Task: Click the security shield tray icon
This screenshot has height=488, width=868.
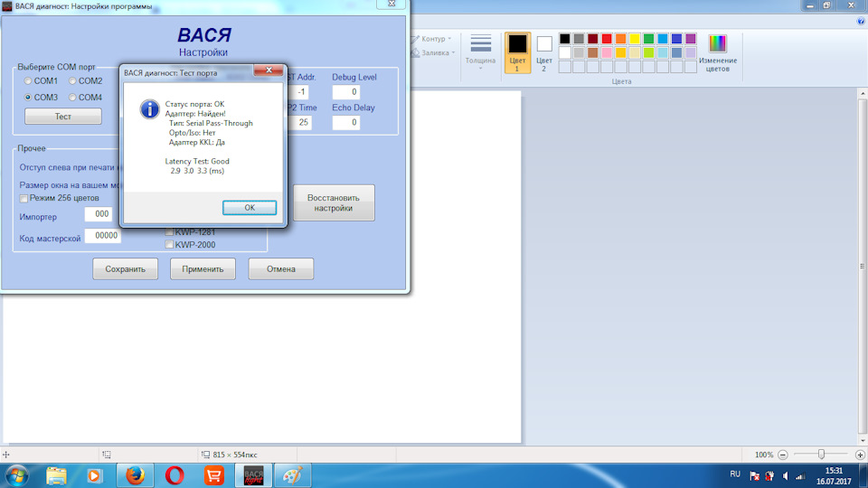Action: pos(769,476)
